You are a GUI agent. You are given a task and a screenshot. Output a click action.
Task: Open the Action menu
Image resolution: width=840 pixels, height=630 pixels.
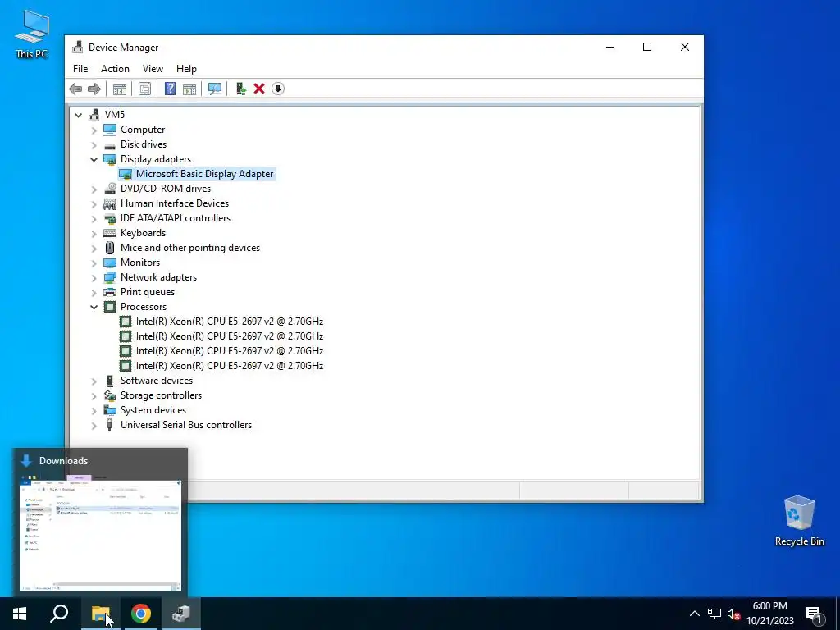pos(115,69)
